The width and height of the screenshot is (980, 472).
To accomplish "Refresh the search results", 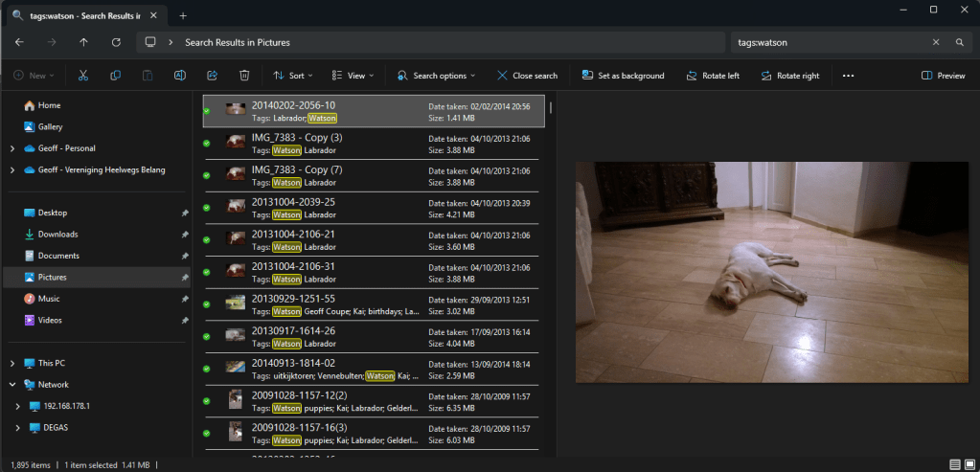I will point(116,42).
